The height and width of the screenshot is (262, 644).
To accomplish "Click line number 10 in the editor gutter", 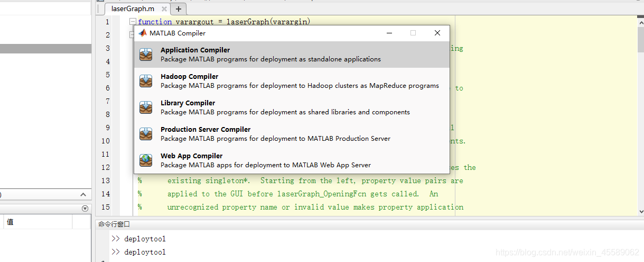I will [106, 141].
